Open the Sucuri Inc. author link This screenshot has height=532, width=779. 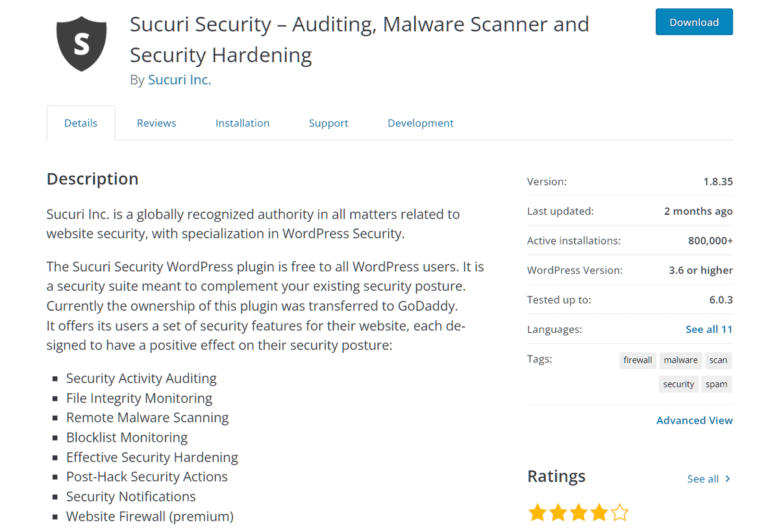(179, 79)
